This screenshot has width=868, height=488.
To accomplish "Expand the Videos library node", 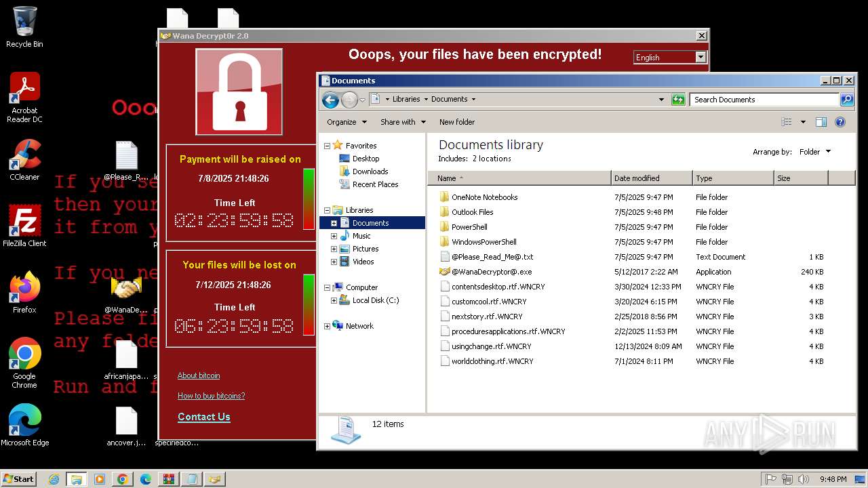I will pos(334,262).
